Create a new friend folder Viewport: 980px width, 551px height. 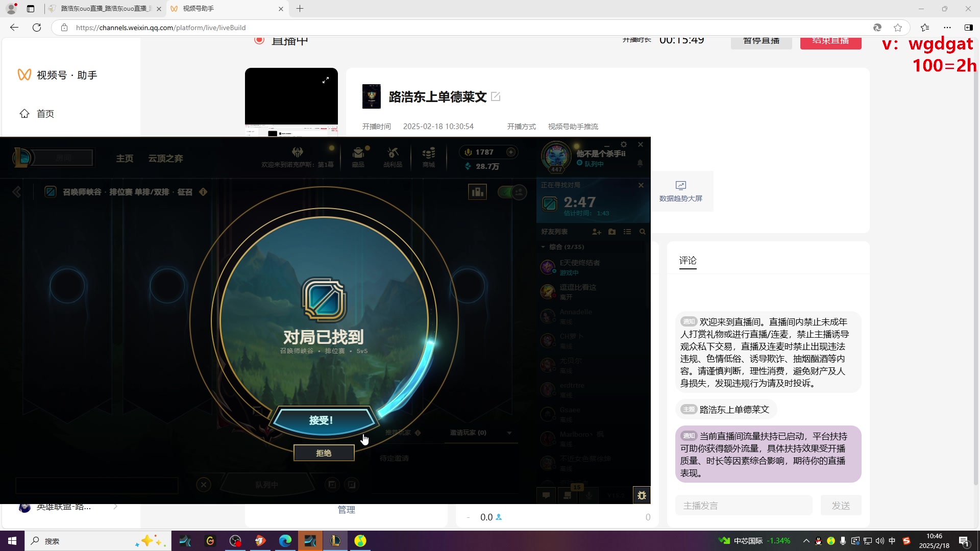[x=612, y=232]
